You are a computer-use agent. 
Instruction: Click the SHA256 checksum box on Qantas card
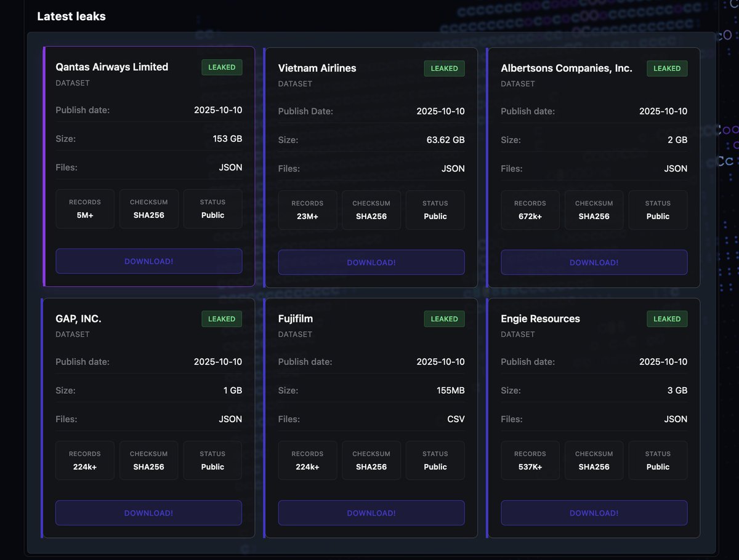[148, 209]
